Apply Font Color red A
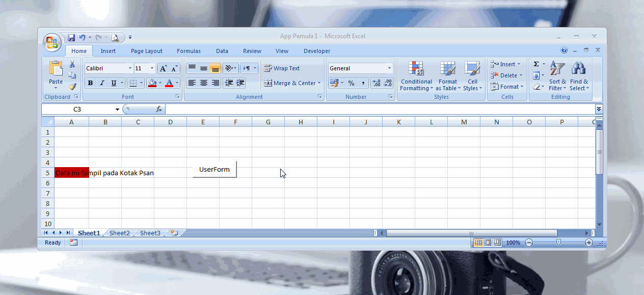Viewport: 644px width, 295px height. coord(169,83)
